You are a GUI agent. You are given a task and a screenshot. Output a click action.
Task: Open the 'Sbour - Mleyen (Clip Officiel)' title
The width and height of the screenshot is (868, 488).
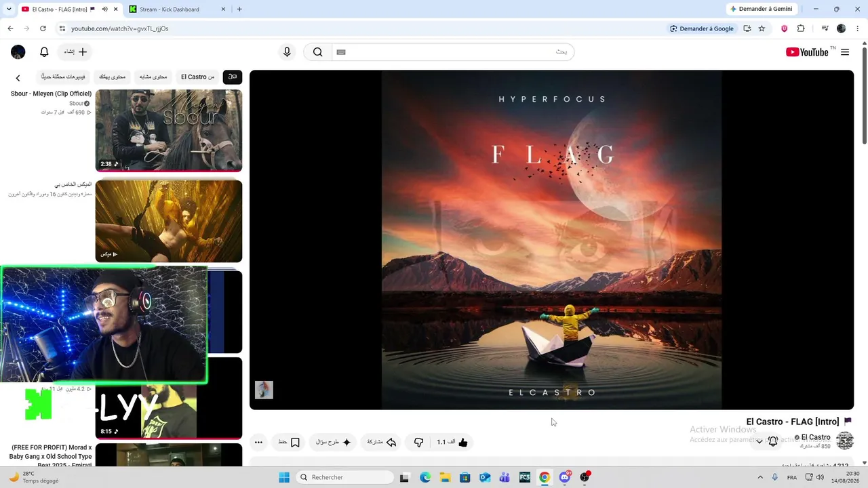click(51, 94)
